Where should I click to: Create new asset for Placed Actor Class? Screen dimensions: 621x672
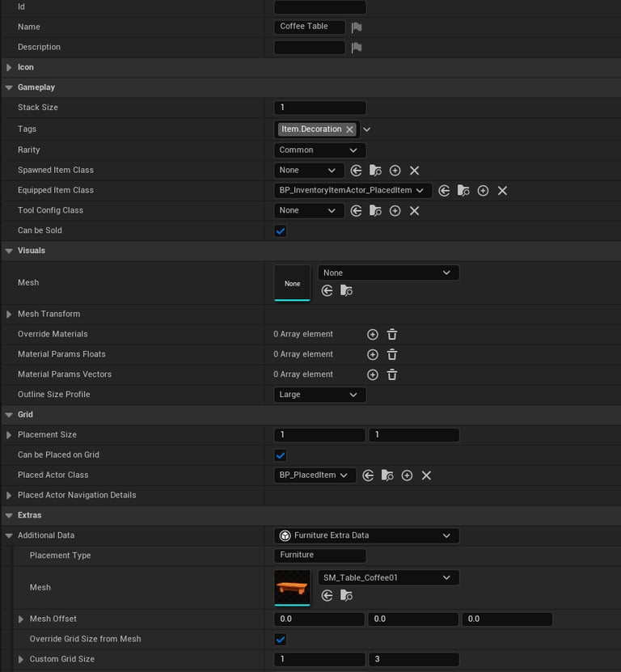tap(408, 475)
